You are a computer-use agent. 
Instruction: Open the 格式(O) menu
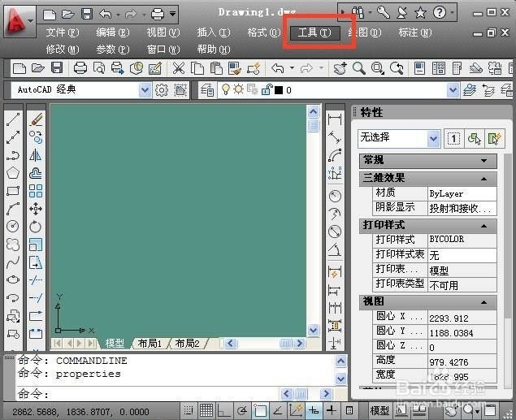point(264,32)
